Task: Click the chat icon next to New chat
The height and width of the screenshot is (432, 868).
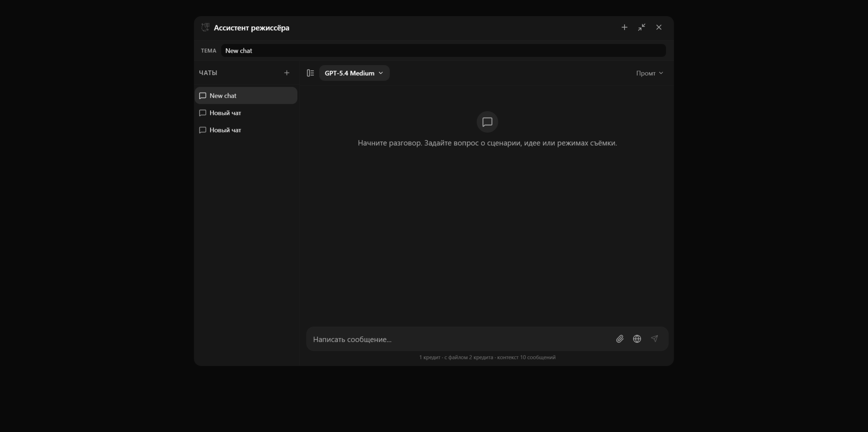Action: 202,96
